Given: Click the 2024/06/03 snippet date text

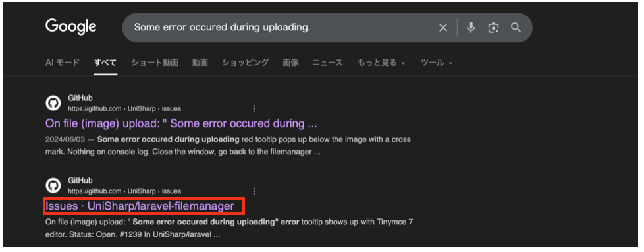Looking at the screenshot, I should point(66,139).
